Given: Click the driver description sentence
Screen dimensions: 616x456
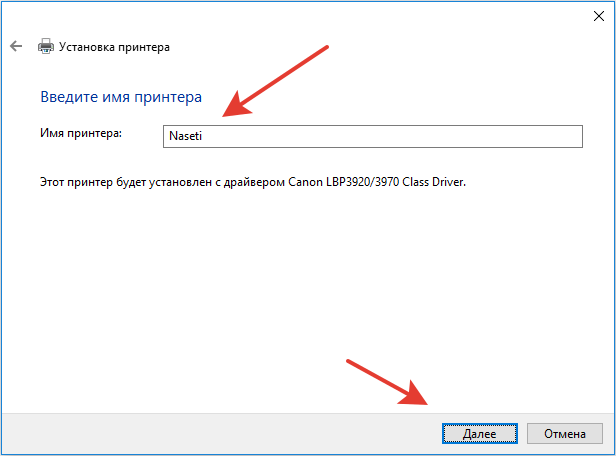Looking at the screenshot, I should (x=251, y=184).
